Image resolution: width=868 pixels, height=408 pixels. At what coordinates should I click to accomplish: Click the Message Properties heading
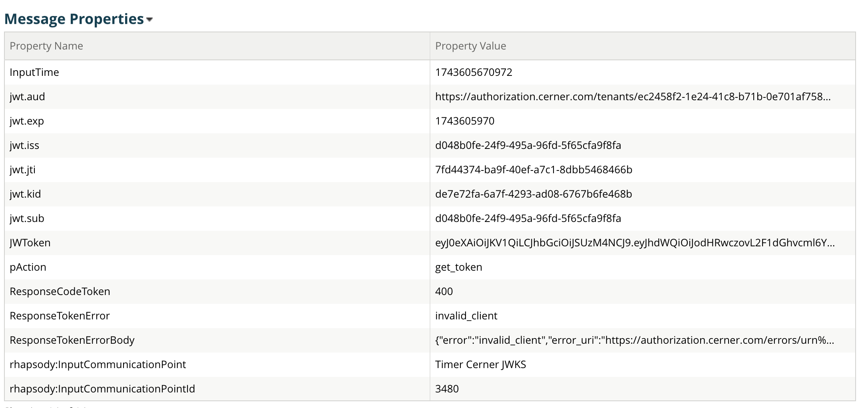pos(74,19)
